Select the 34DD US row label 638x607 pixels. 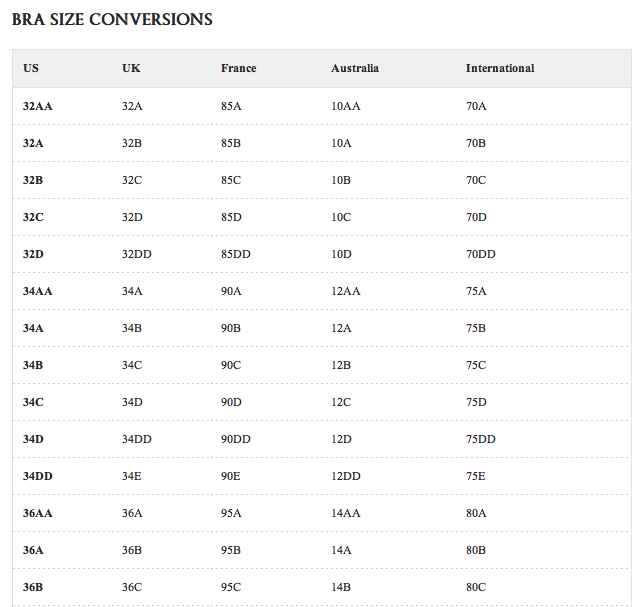(x=38, y=476)
